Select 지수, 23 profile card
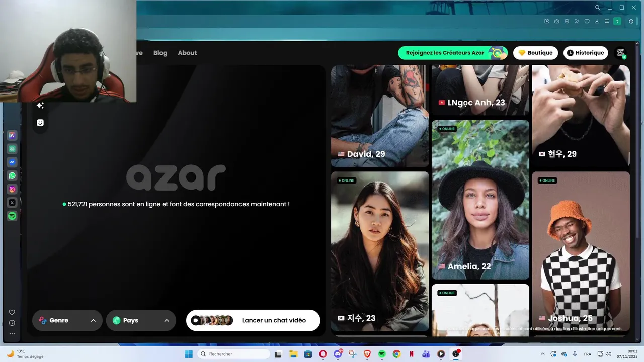Screen dimensions: 644x362 point(380,251)
